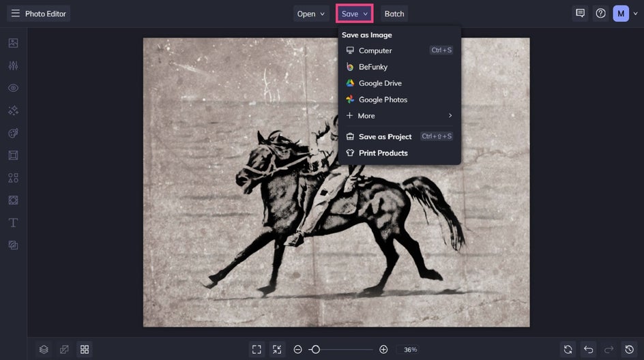This screenshot has width=644, height=360.
Task: Open the feedback comment icon
Action: [x=580, y=14]
